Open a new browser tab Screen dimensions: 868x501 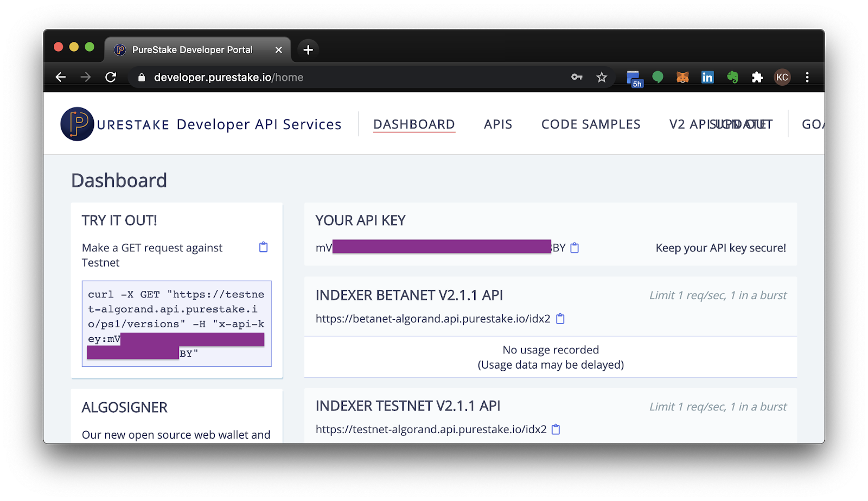point(308,49)
